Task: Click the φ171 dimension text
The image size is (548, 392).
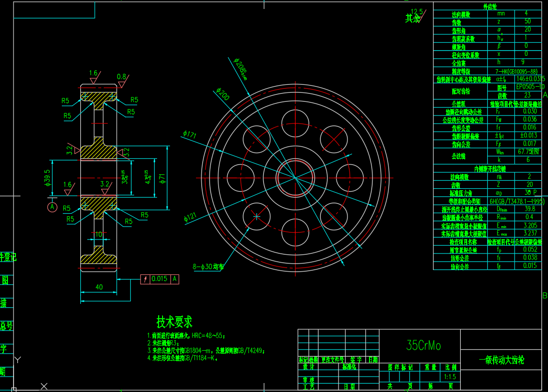Action: point(190,134)
